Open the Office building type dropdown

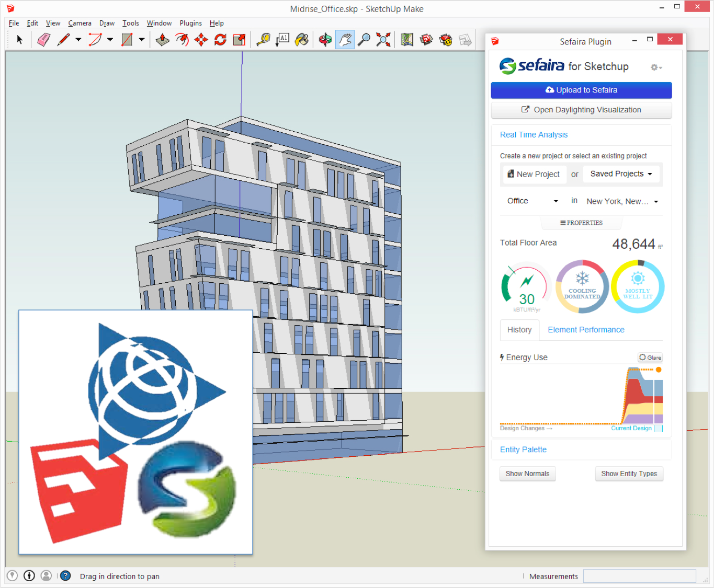[x=532, y=201]
